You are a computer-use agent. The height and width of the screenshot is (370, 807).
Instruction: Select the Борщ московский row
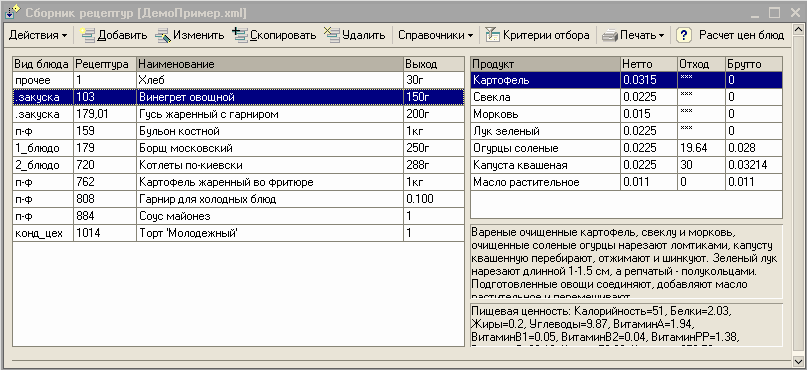pos(238,148)
